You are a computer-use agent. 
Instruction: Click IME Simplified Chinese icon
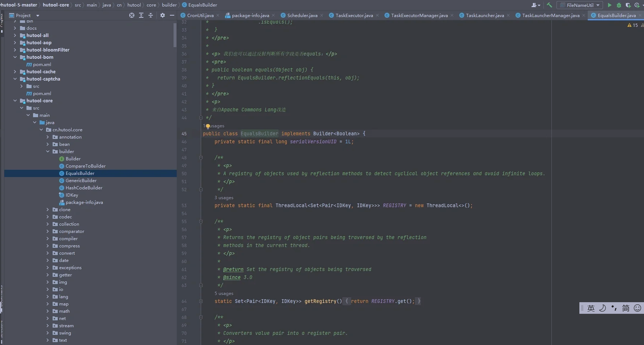626,308
